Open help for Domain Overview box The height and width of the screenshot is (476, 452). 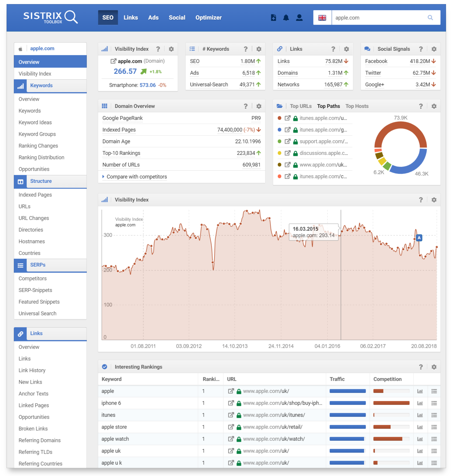pos(246,106)
